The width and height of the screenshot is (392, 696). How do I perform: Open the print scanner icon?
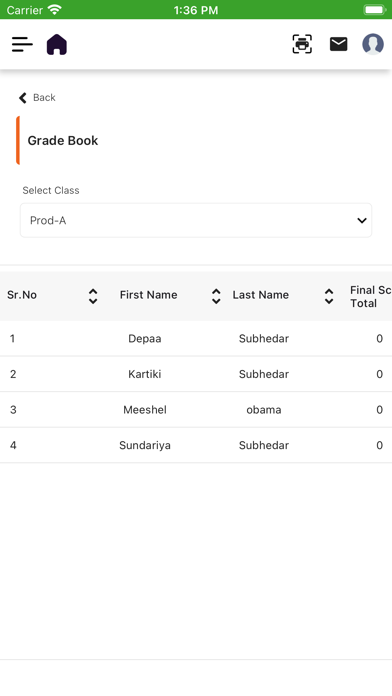point(302,44)
